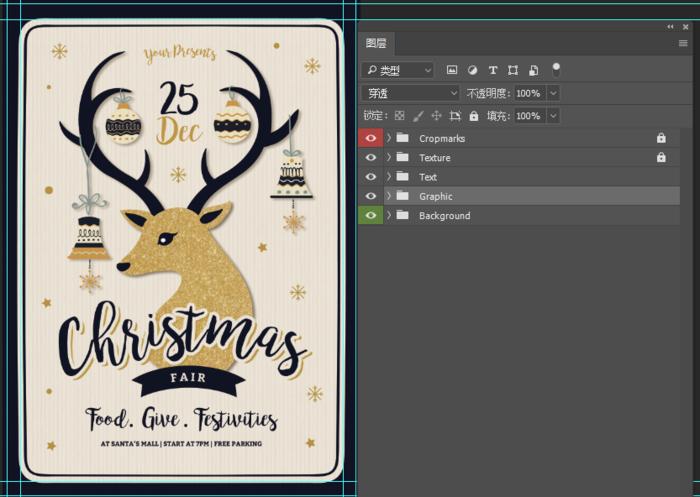Click the Cropmarks group folder icon
The width and height of the screenshot is (700, 497).
(x=403, y=138)
